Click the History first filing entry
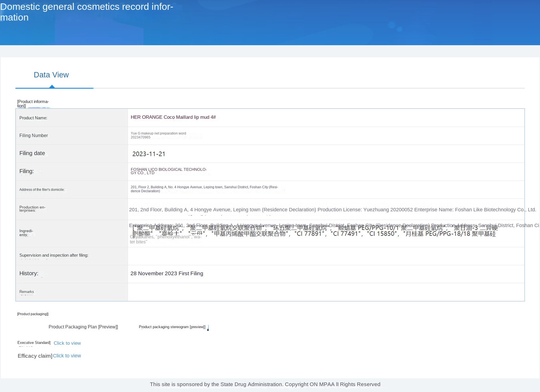Image resolution: width=540 pixels, height=392 pixels. pos(166,274)
